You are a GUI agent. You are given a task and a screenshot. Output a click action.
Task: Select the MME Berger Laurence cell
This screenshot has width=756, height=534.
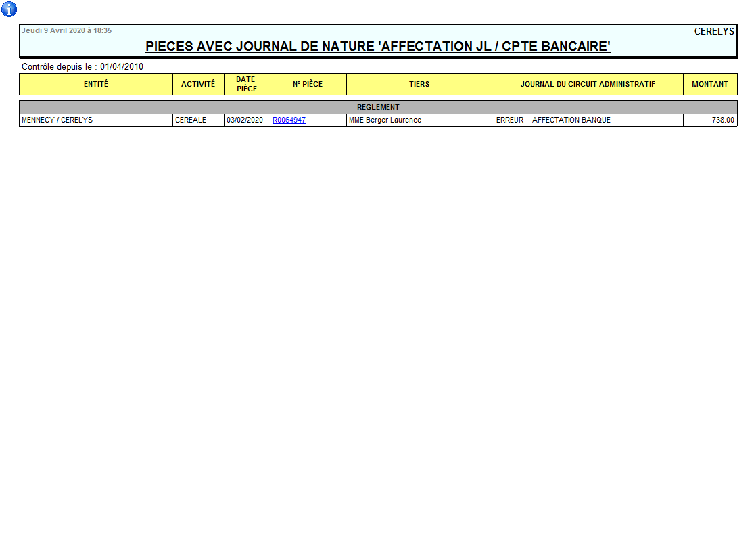[x=385, y=120]
